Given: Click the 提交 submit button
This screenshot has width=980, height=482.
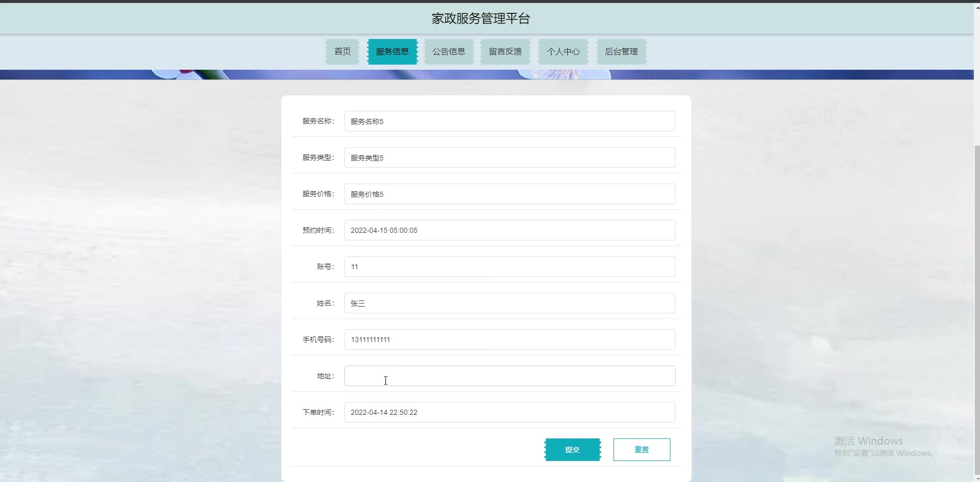Looking at the screenshot, I should tap(573, 450).
